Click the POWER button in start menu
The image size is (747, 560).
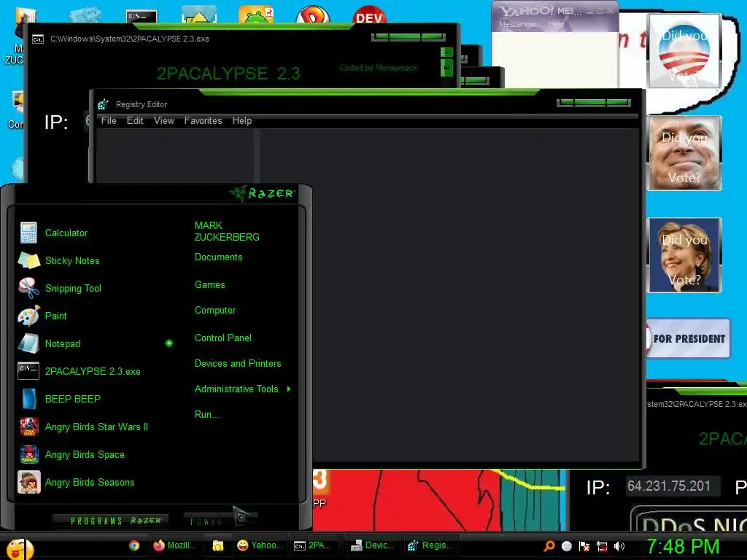(x=219, y=519)
